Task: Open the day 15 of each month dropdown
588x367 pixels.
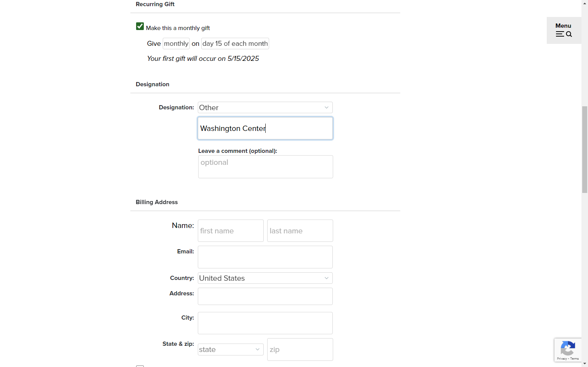Action: 235,44
